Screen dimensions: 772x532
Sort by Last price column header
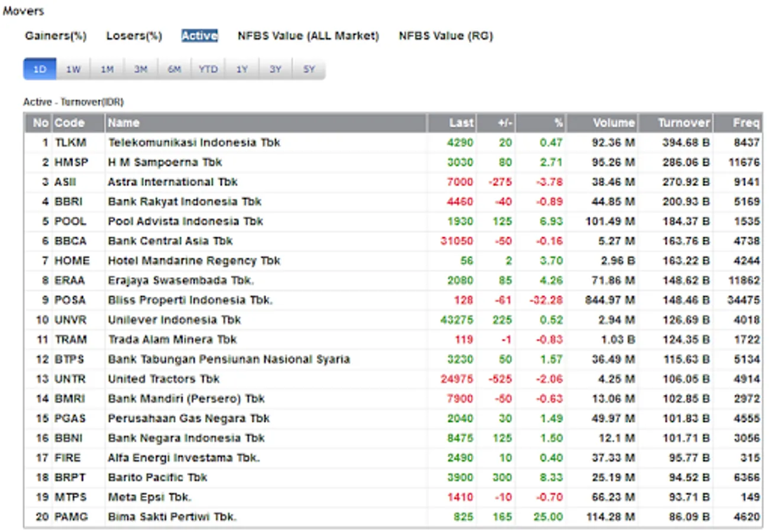tap(452, 123)
